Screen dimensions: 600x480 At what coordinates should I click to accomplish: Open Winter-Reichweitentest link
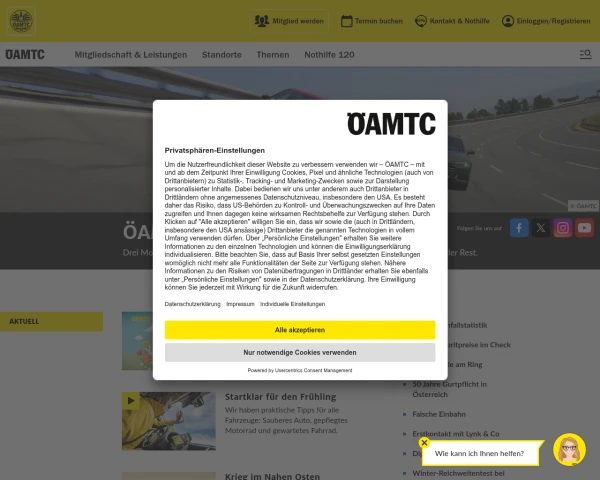[x=458, y=473]
